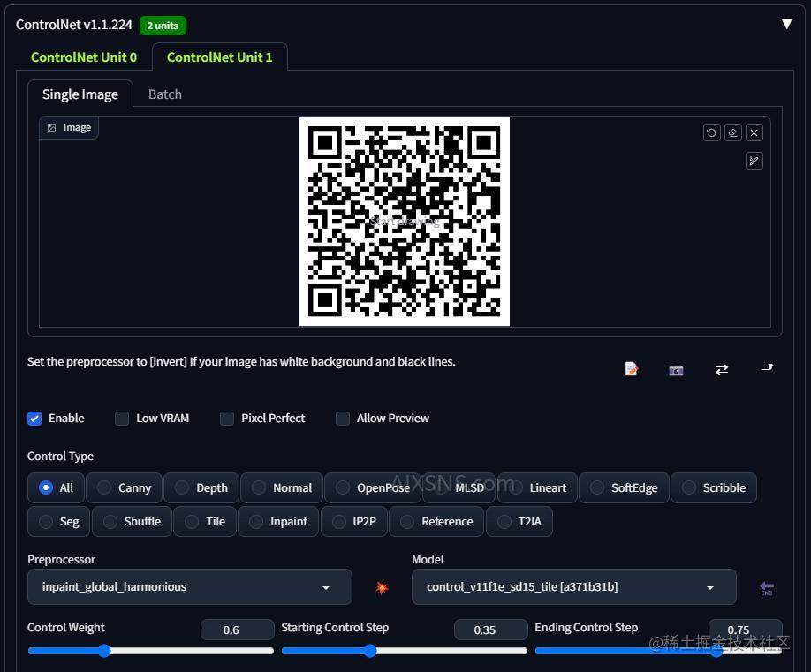Viewport: 811px width, 672px height.
Task: Open the Model dropdown list
Action: click(573, 587)
